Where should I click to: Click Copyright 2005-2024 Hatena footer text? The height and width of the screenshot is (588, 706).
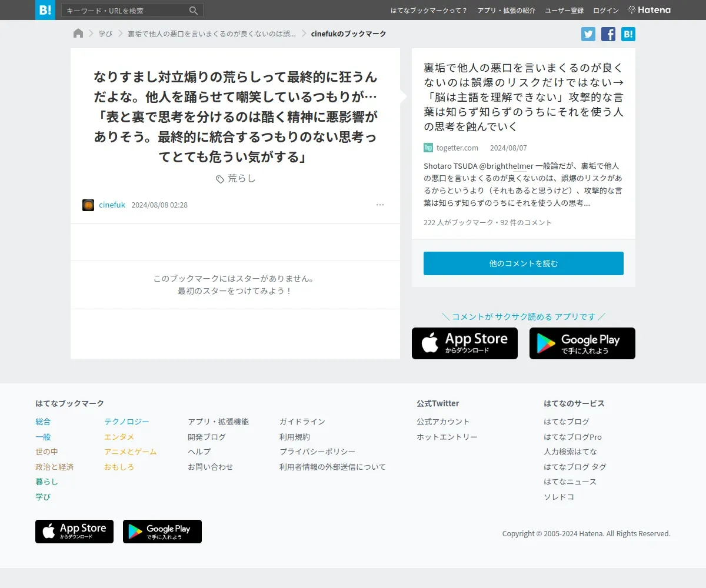587,534
